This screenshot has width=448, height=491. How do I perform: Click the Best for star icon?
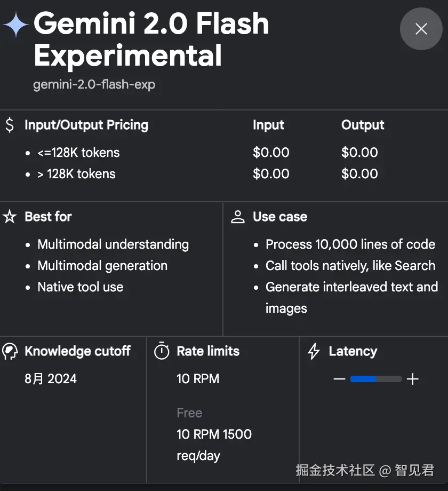10,217
